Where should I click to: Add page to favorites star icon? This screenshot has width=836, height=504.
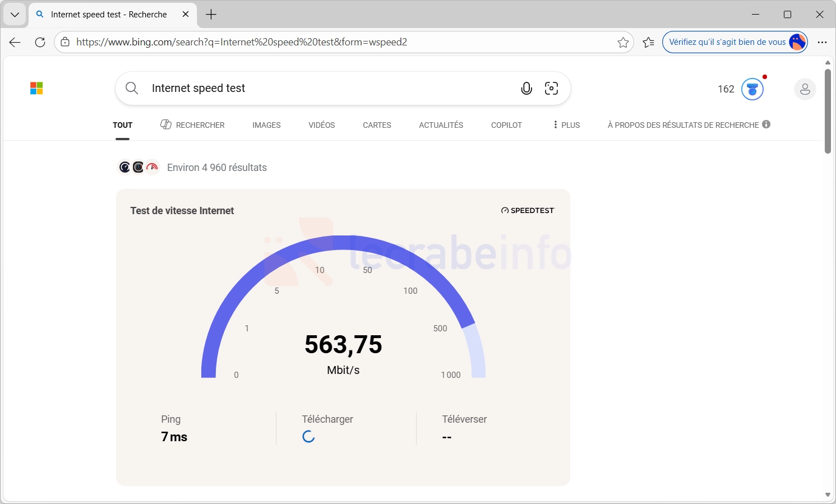tap(622, 43)
